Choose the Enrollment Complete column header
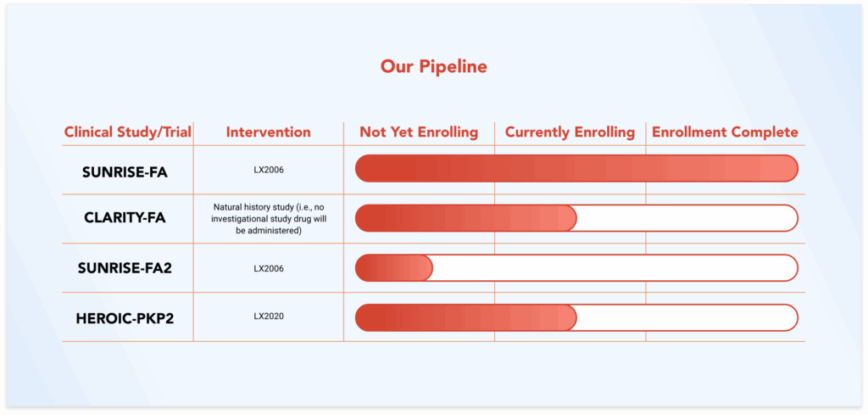This screenshot has width=868, height=415. [725, 132]
